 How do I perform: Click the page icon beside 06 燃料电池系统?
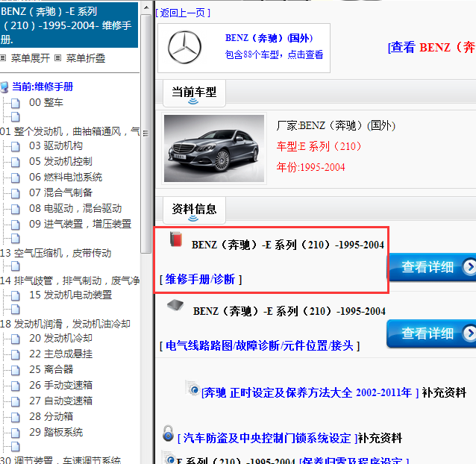pos(16,178)
